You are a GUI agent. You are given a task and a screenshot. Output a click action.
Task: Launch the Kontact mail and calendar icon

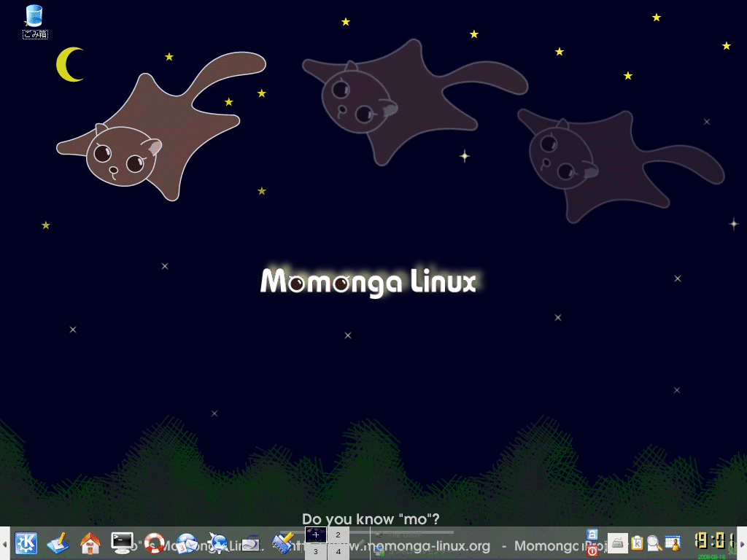186,542
